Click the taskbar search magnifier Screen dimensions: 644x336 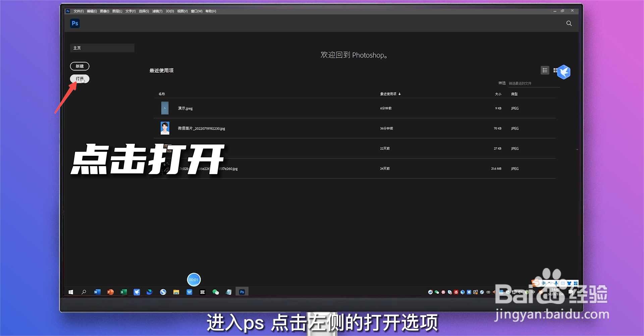click(x=84, y=292)
